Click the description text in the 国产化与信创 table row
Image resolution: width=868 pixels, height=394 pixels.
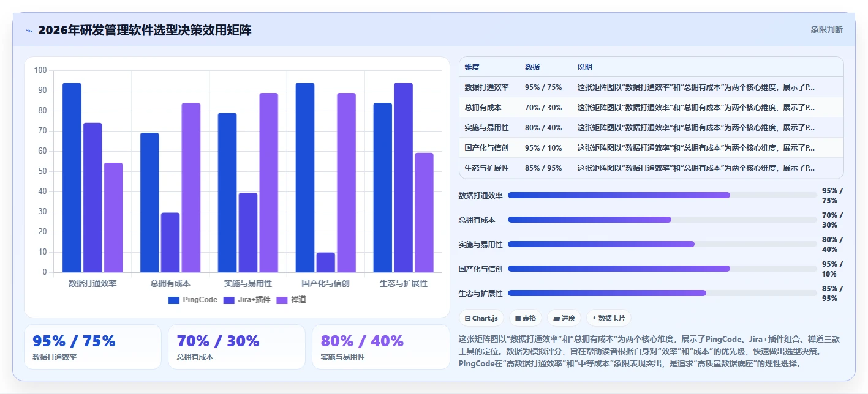point(696,147)
